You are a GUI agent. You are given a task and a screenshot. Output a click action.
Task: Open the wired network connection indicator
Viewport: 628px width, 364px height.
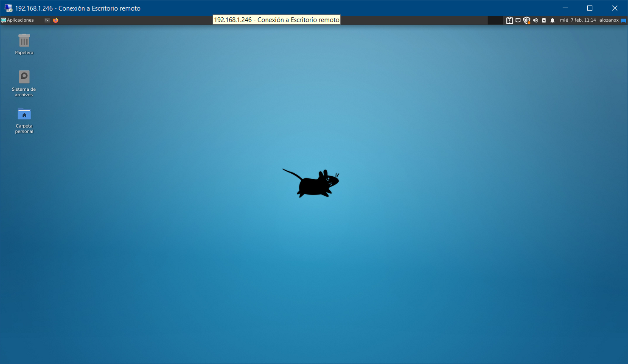(x=518, y=20)
